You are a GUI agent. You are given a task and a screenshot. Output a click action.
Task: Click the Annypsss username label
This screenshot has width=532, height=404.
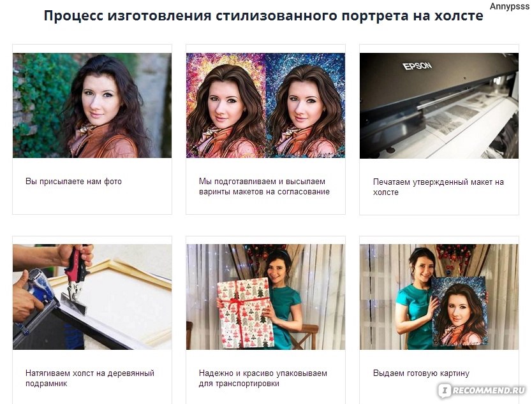coord(510,6)
